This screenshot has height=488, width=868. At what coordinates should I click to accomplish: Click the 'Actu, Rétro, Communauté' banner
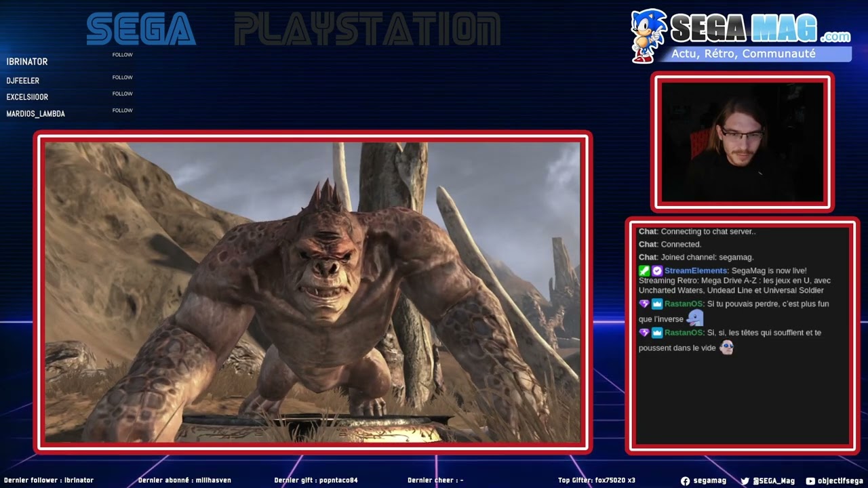(758, 54)
